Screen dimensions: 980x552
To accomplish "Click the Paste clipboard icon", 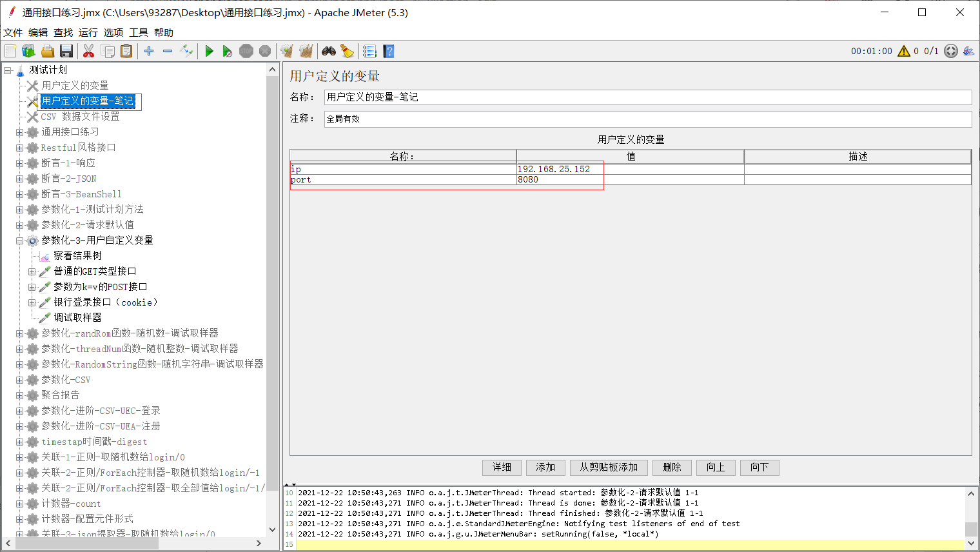I will pos(126,51).
